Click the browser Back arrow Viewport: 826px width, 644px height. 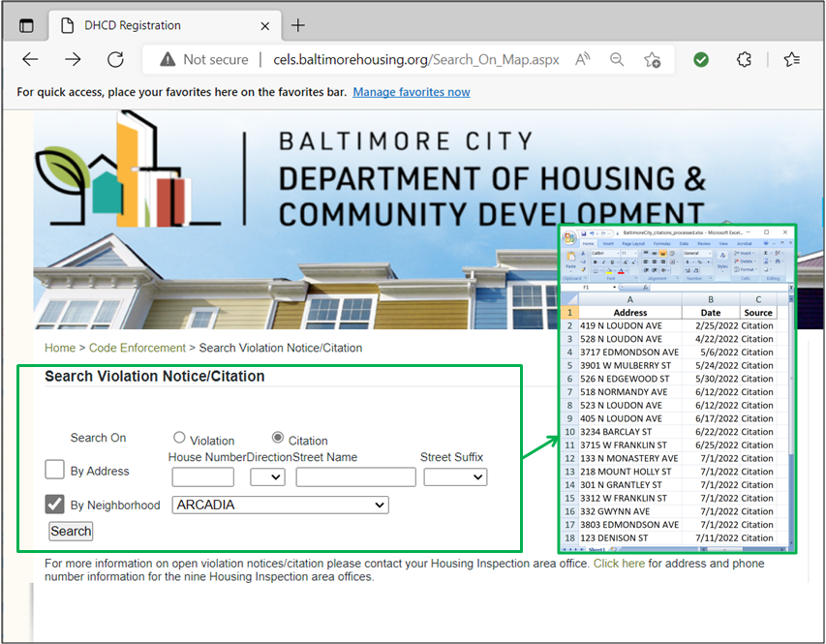(30, 60)
